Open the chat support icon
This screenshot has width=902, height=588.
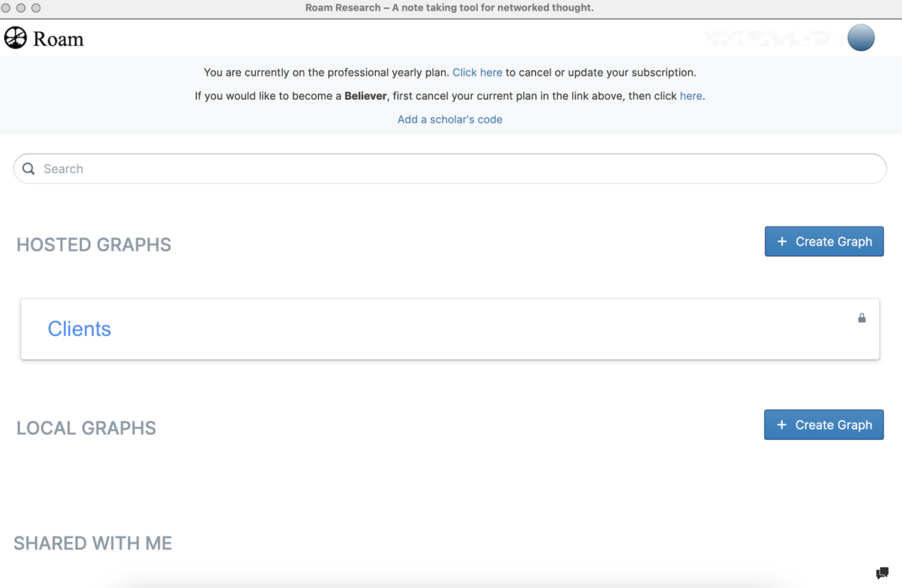(882, 573)
